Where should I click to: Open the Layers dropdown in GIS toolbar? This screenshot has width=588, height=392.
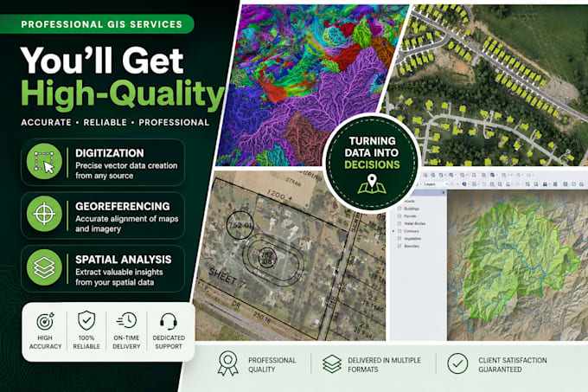(x=436, y=184)
